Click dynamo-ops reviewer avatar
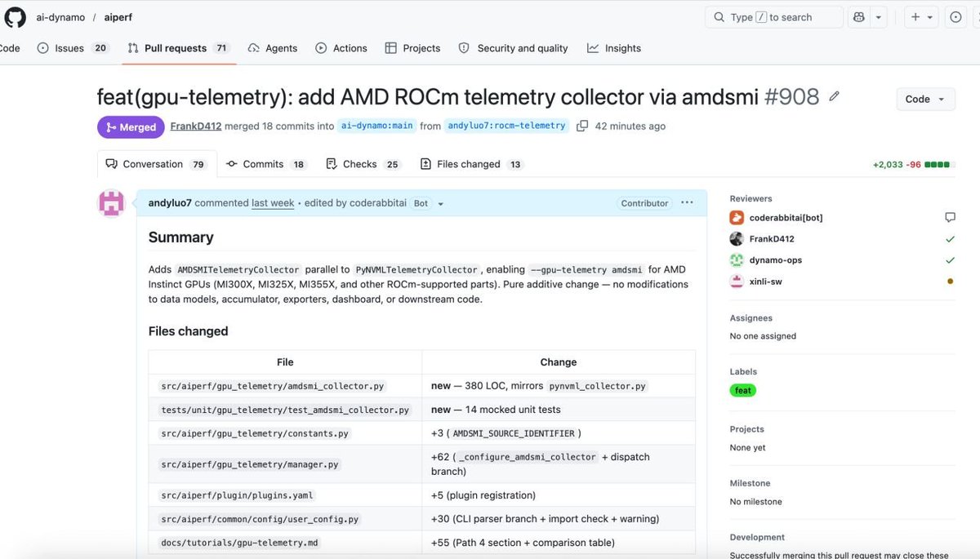The width and height of the screenshot is (980, 559). pos(737,260)
